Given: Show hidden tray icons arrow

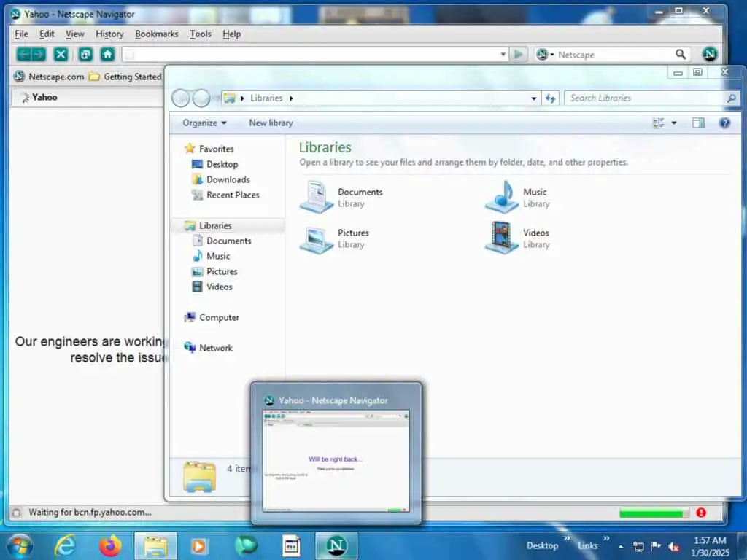Looking at the screenshot, I should coord(621,547).
